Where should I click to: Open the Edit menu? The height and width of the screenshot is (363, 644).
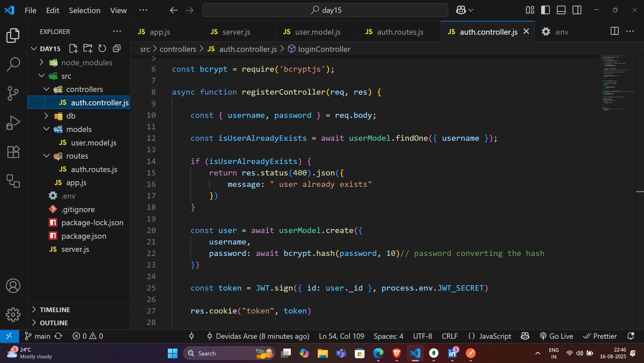tap(53, 10)
